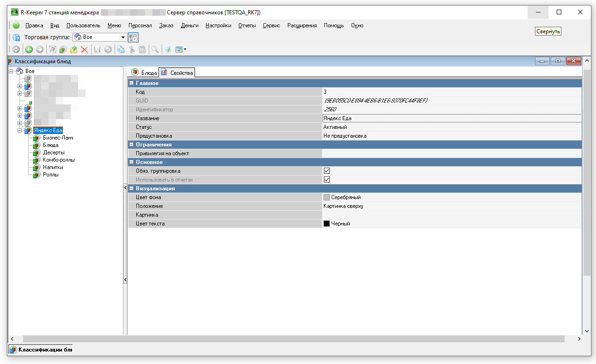
Task: Click the red X delete toolbar icon
Action: [x=84, y=49]
